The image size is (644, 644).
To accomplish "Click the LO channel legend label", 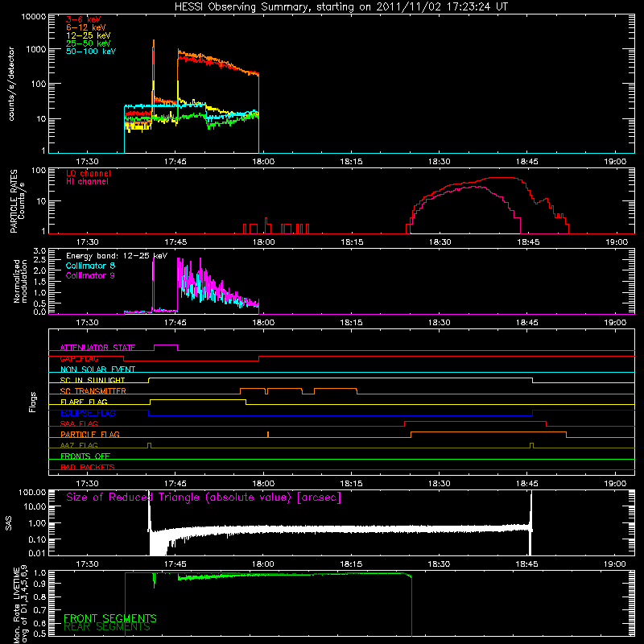I will click(89, 173).
